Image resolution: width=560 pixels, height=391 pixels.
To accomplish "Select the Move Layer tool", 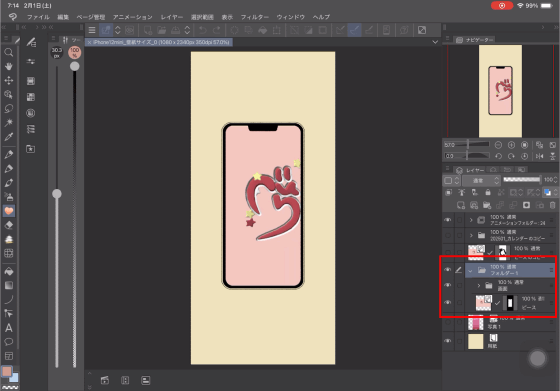I will (9, 80).
